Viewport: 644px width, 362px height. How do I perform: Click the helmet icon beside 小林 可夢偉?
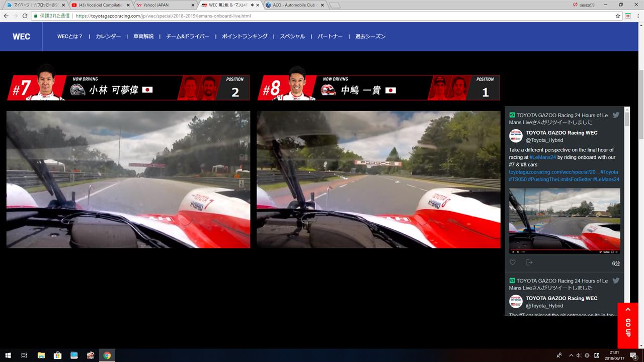pos(77,90)
